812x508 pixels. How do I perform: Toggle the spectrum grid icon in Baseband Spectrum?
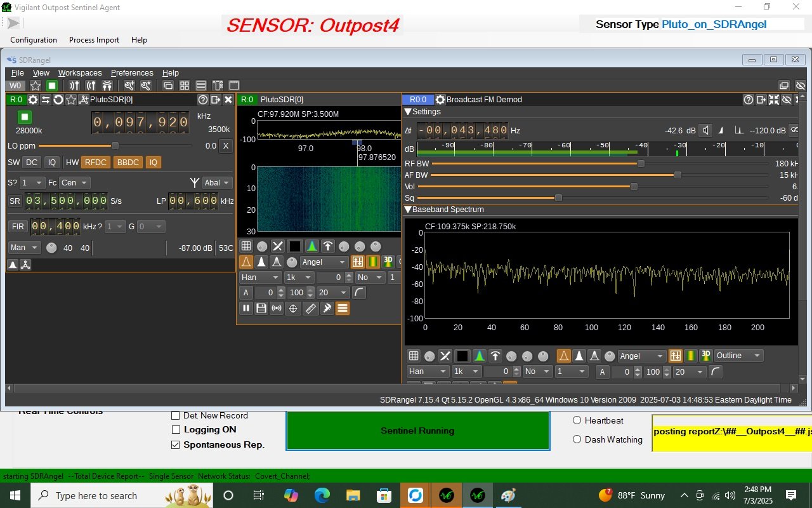click(413, 356)
